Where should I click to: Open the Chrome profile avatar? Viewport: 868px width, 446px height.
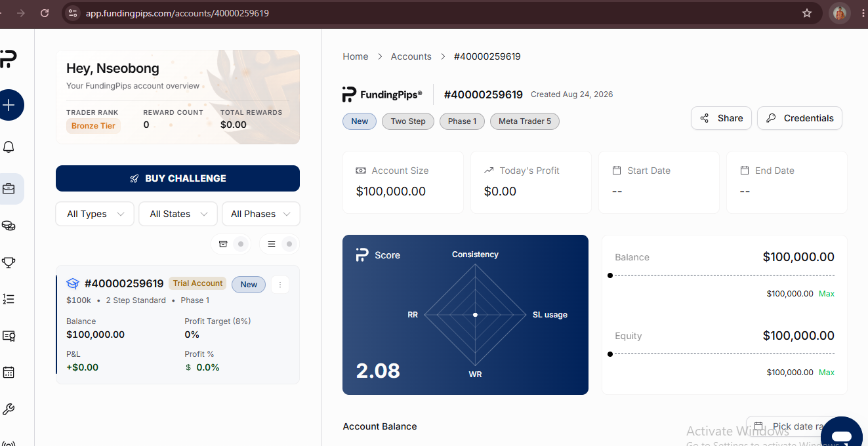click(839, 13)
